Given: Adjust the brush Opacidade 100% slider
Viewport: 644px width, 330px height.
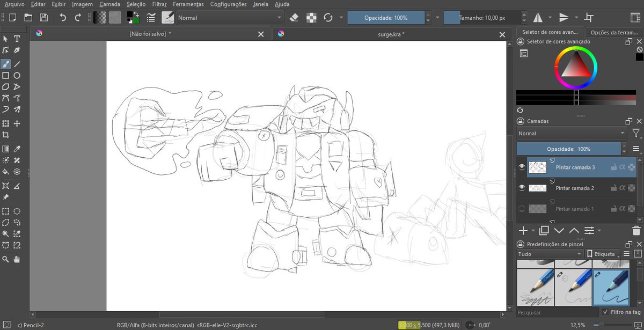Looking at the screenshot, I should (x=386, y=18).
